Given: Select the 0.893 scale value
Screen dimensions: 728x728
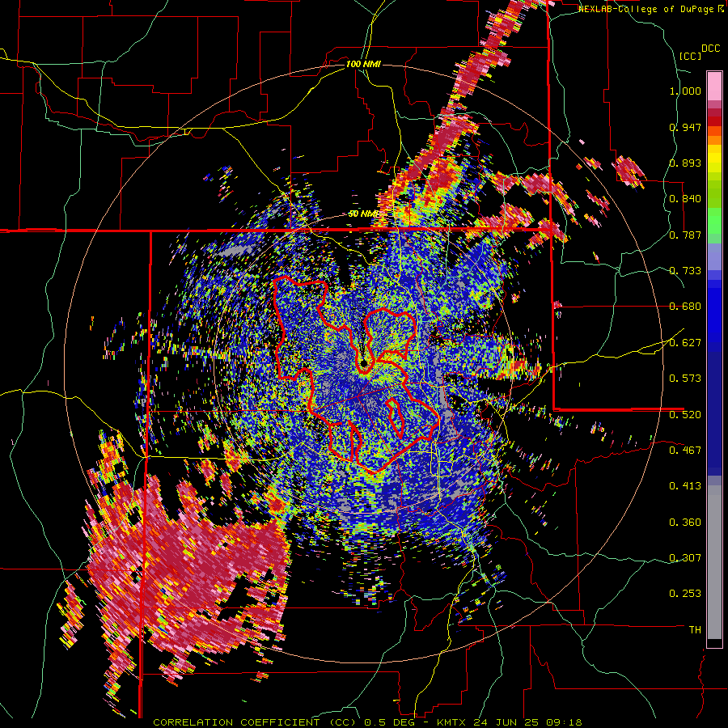Looking at the screenshot, I should 685,163.
